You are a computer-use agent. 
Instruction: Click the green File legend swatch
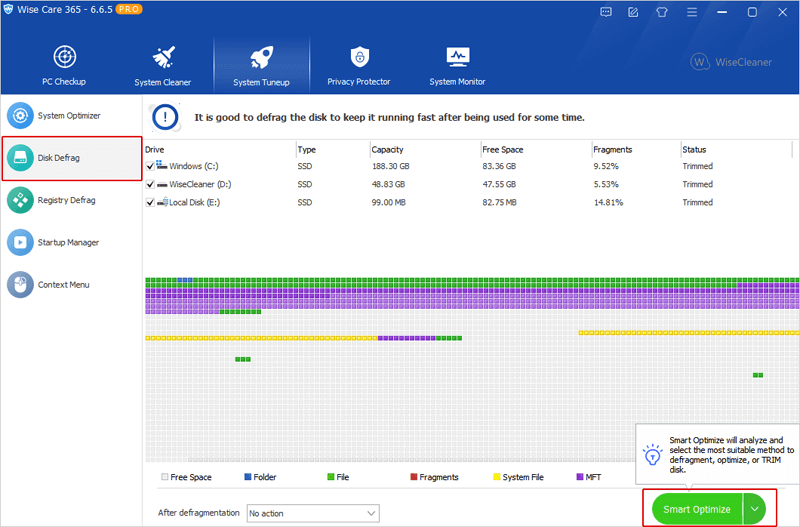pos(331,477)
